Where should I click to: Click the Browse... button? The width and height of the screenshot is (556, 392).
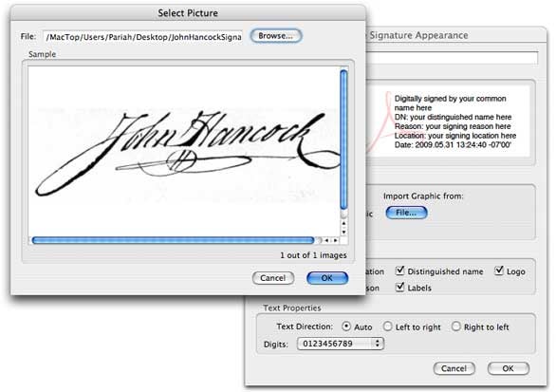coord(276,36)
